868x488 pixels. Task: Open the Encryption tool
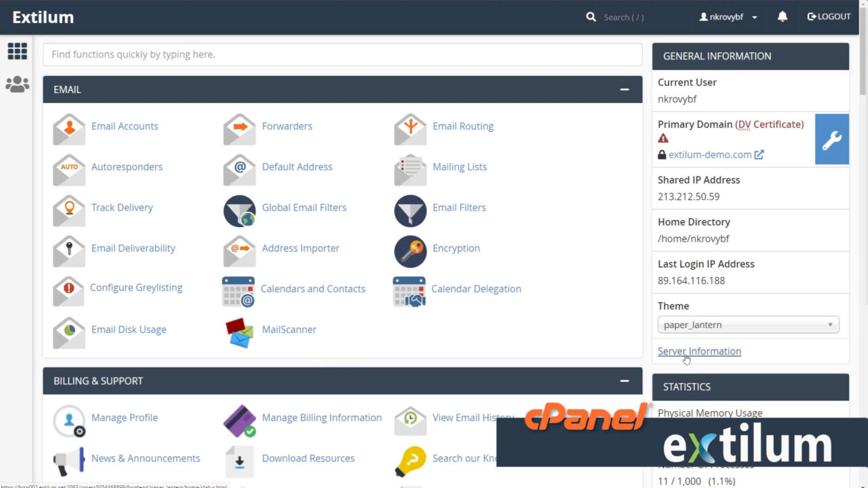[x=456, y=248]
